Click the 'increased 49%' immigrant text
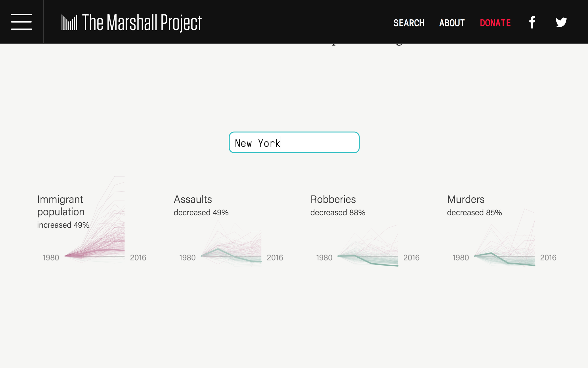Image resolution: width=588 pixels, height=368 pixels. (63, 225)
